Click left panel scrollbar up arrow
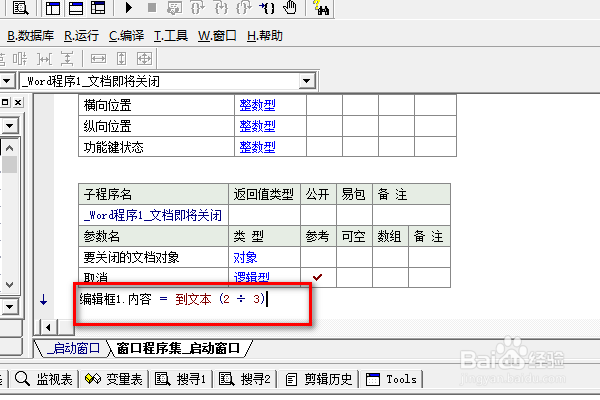 pyautogui.click(x=10, y=148)
